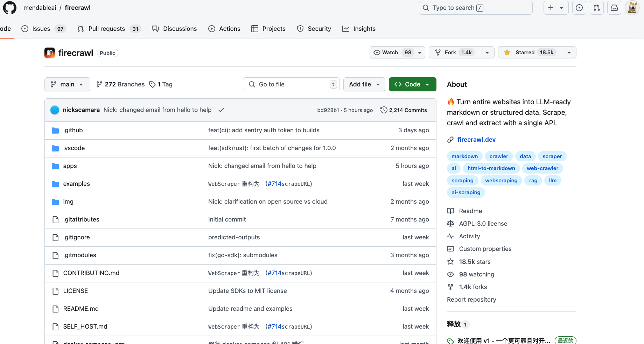Click the Go to file search box
Viewport: 644px width, 344px height.
click(291, 84)
